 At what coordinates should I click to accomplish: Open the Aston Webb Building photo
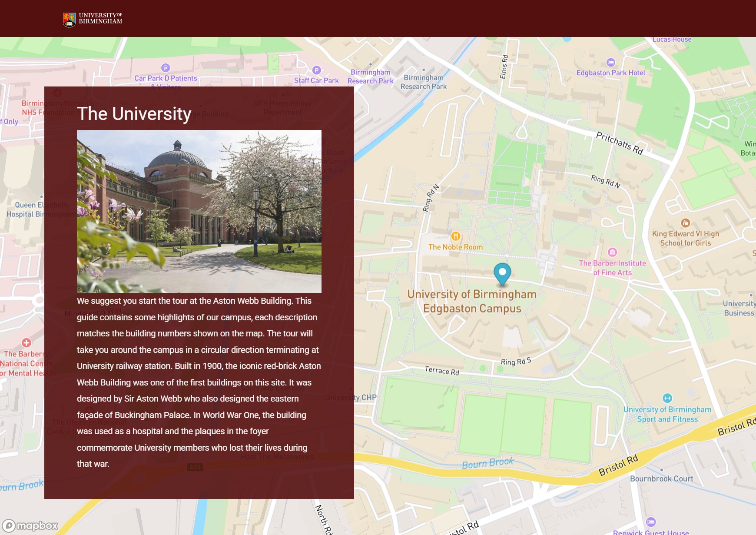[x=199, y=211]
